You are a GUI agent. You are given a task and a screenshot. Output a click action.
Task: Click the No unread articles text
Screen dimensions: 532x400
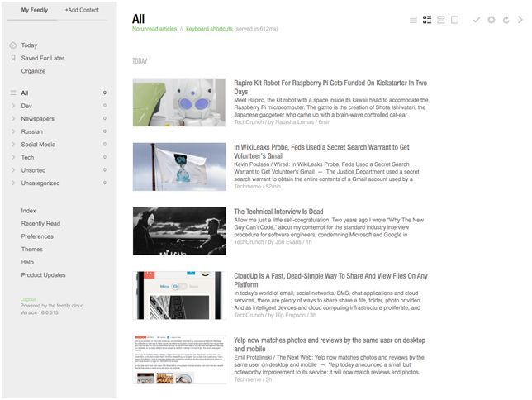pos(154,29)
